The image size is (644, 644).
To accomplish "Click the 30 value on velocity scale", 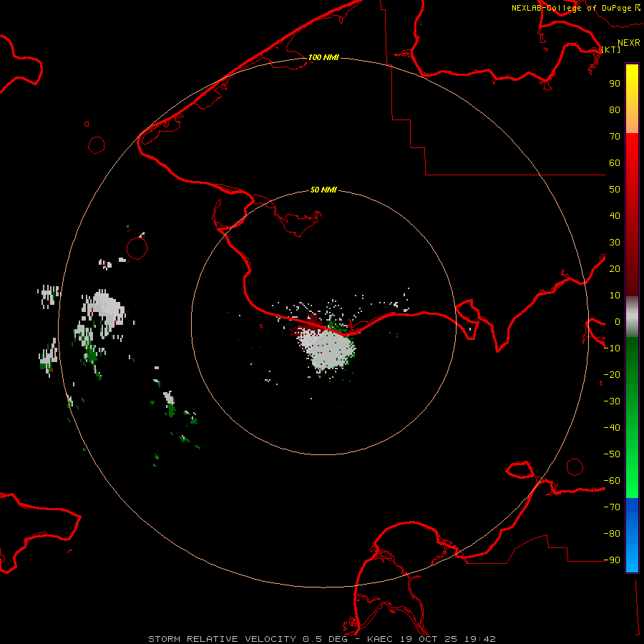I will [615, 243].
